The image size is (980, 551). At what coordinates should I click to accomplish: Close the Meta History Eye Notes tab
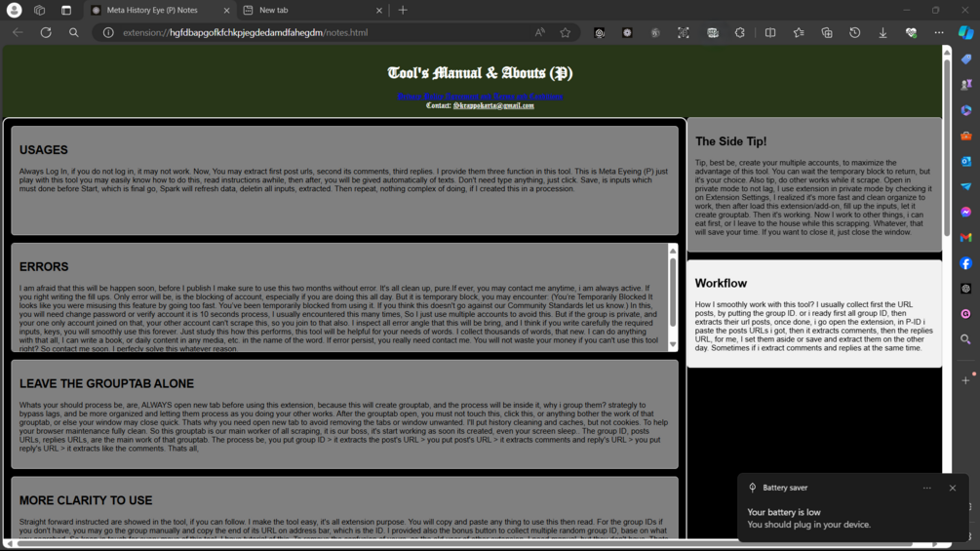point(226,10)
